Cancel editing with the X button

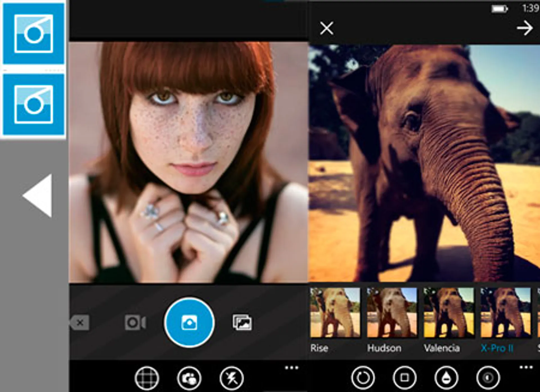327,28
